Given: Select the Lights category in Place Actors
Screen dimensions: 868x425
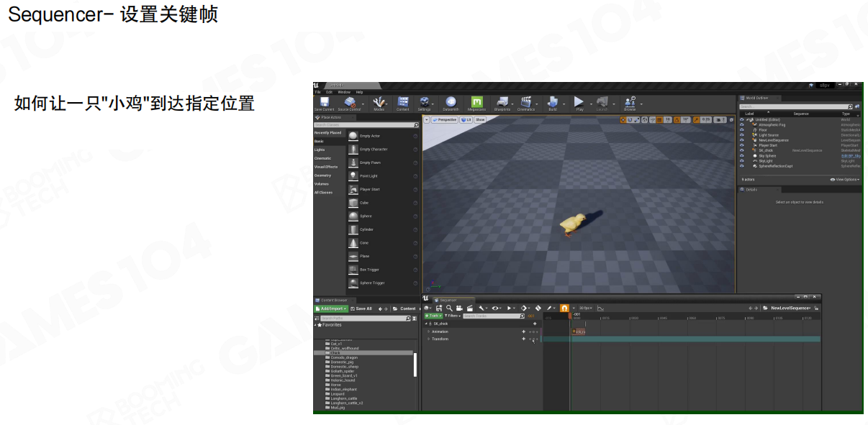Looking at the screenshot, I should (320, 150).
